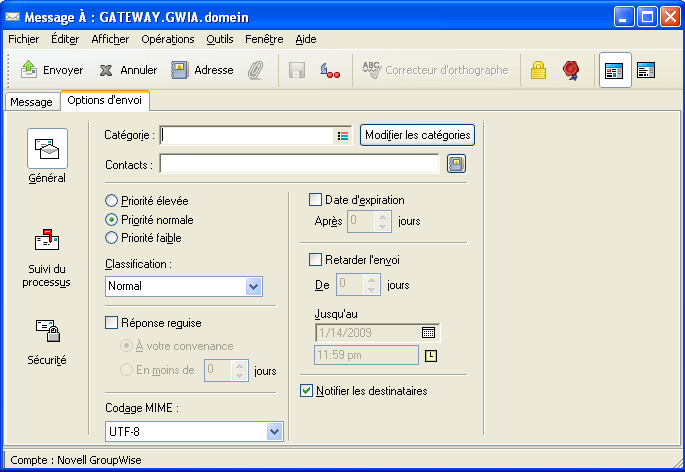Open the Afficher menu
685x472 pixels.
pyautogui.click(x=110, y=39)
